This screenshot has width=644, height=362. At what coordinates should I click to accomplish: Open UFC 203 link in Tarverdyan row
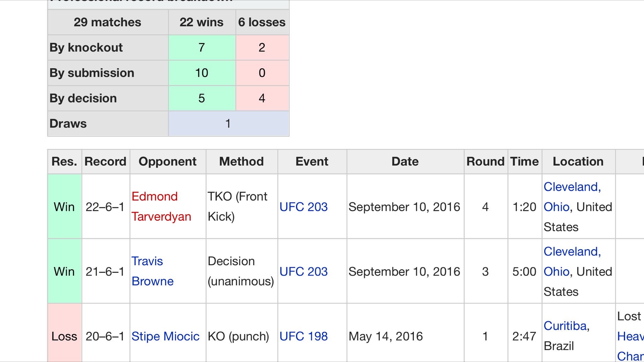click(303, 207)
